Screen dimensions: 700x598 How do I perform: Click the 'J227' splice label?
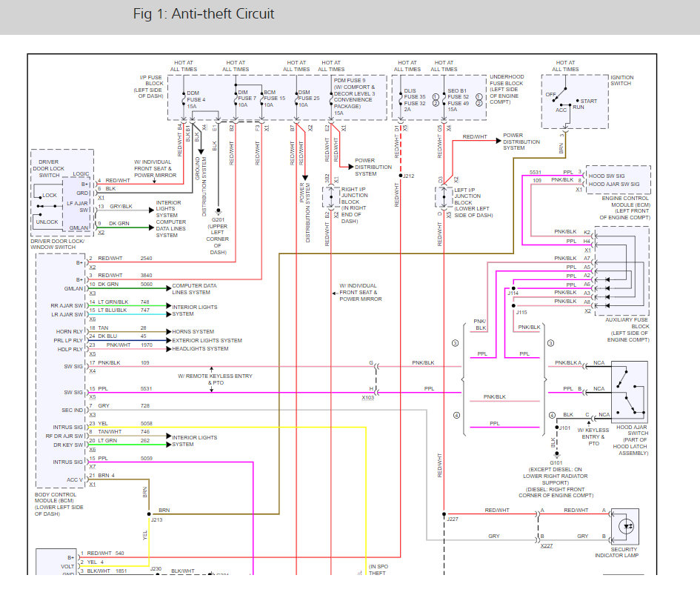pyautogui.click(x=453, y=519)
